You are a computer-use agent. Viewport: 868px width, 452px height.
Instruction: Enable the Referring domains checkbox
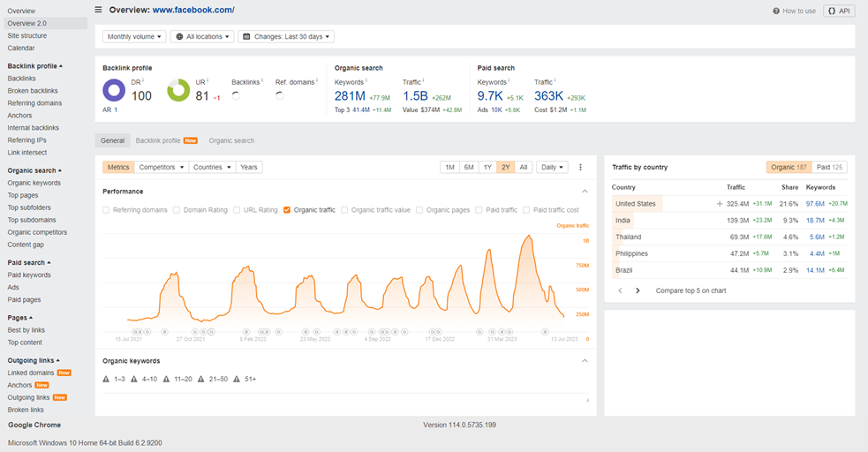[106, 210]
